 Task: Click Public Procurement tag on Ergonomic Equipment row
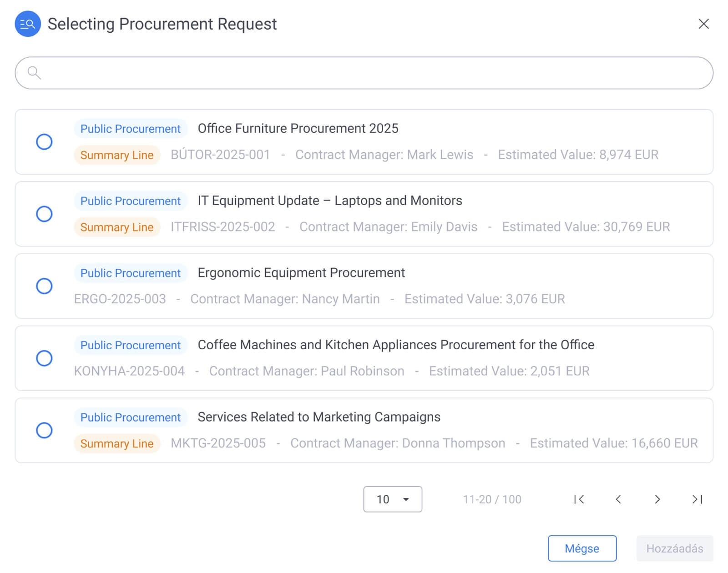point(131,273)
